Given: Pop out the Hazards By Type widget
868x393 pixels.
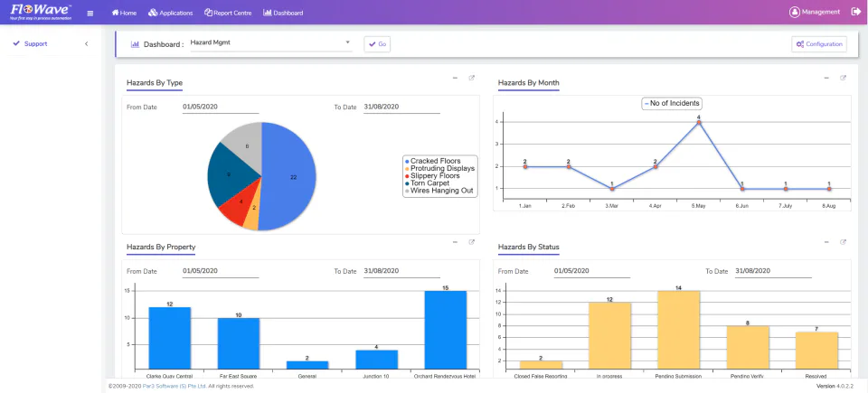Looking at the screenshot, I should point(472,78).
